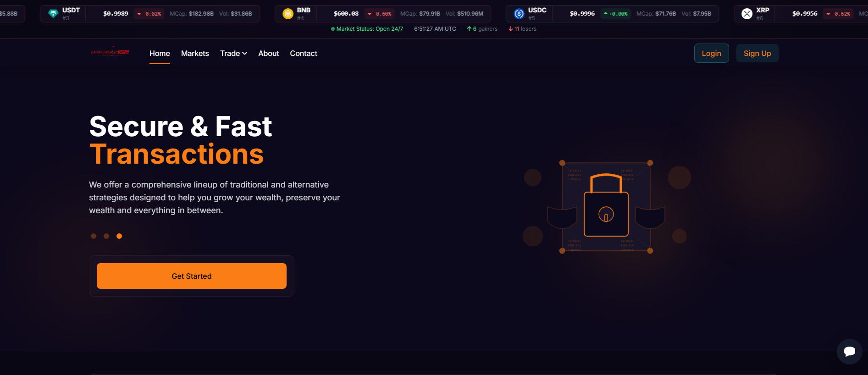Click the red down arrow beside losers

pyautogui.click(x=511, y=29)
